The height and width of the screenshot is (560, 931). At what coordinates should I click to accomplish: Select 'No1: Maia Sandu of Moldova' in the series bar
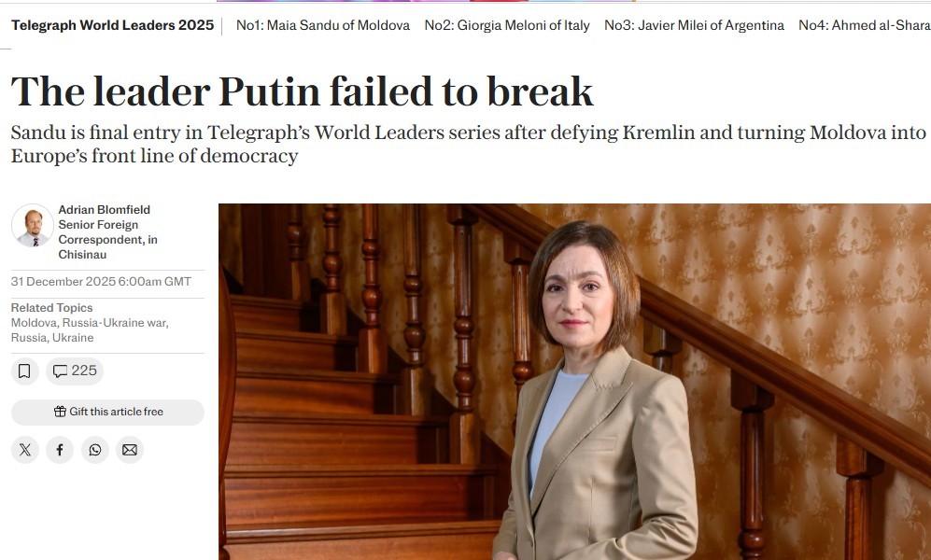(321, 25)
